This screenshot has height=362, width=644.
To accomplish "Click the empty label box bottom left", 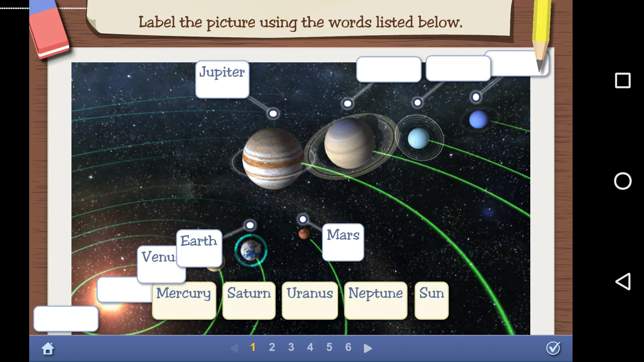I will pos(66,318).
